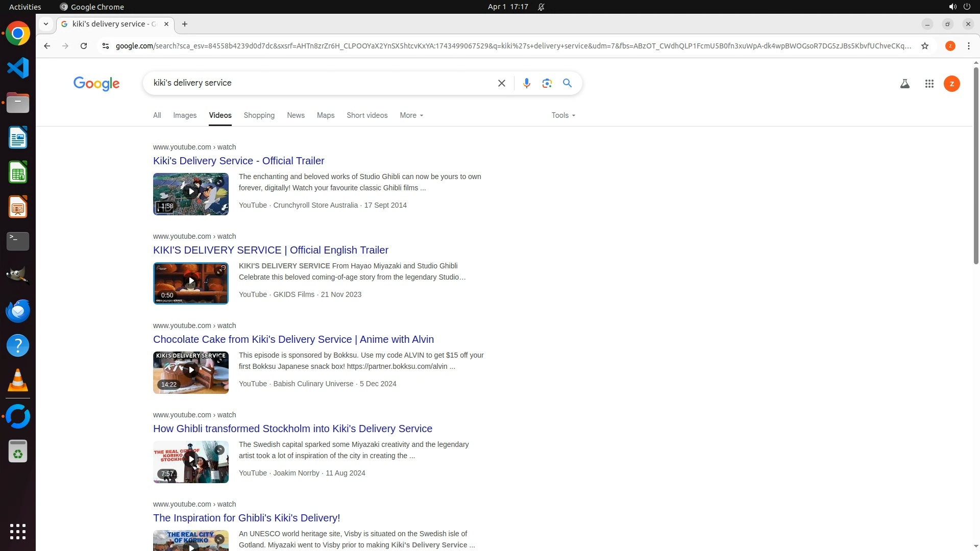Image resolution: width=980 pixels, height=551 pixels.
Task: Switch to the Short videos tab
Action: [367, 115]
